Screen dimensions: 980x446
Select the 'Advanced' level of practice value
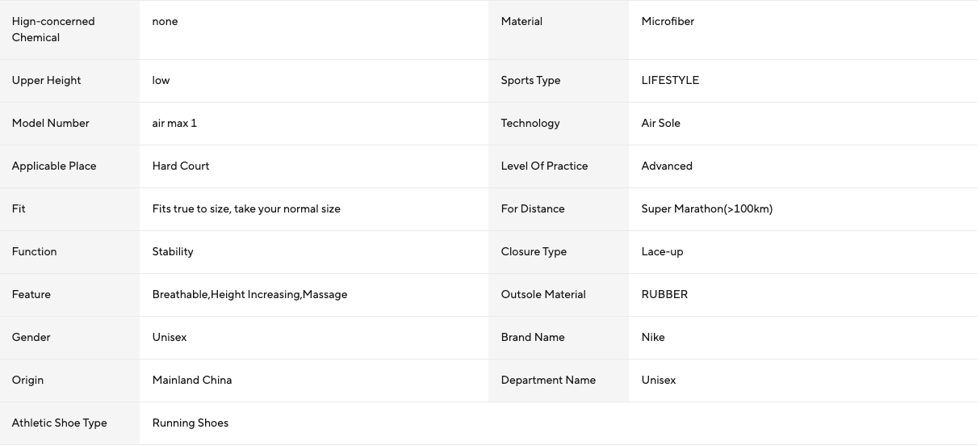point(667,166)
